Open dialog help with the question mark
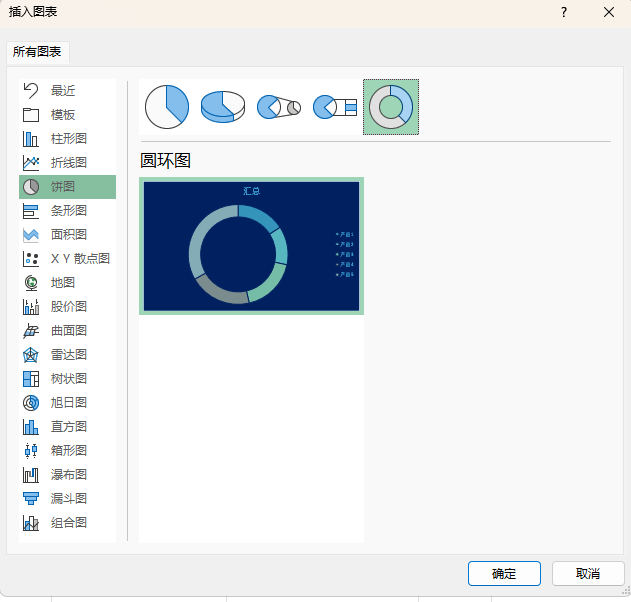Viewport: 631px width, 602px height. tap(564, 12)
